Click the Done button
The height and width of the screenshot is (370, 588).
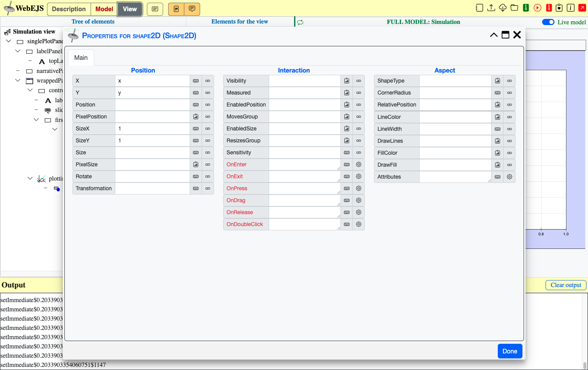coord(510,351)
